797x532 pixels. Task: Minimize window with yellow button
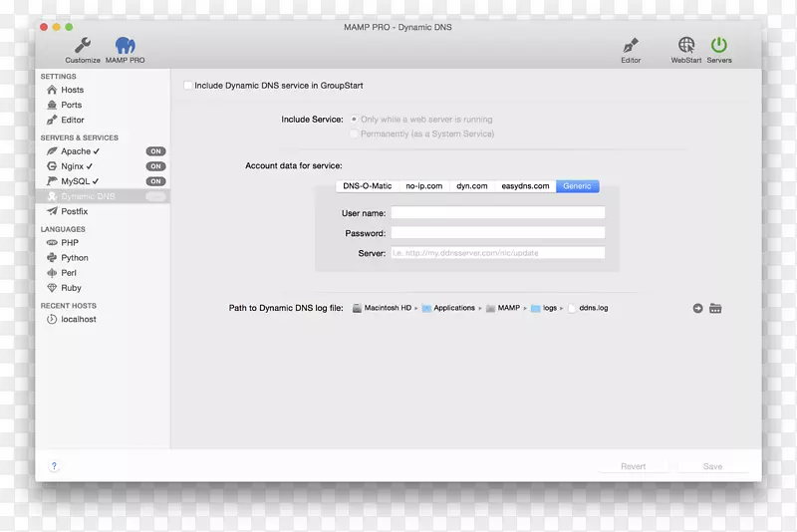pos(57,27)
